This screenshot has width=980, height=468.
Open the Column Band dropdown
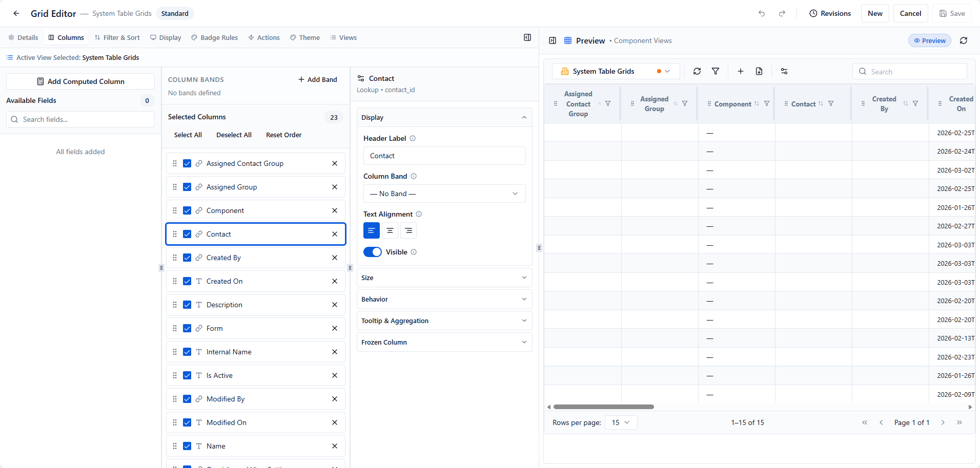(x=444, y=194)
